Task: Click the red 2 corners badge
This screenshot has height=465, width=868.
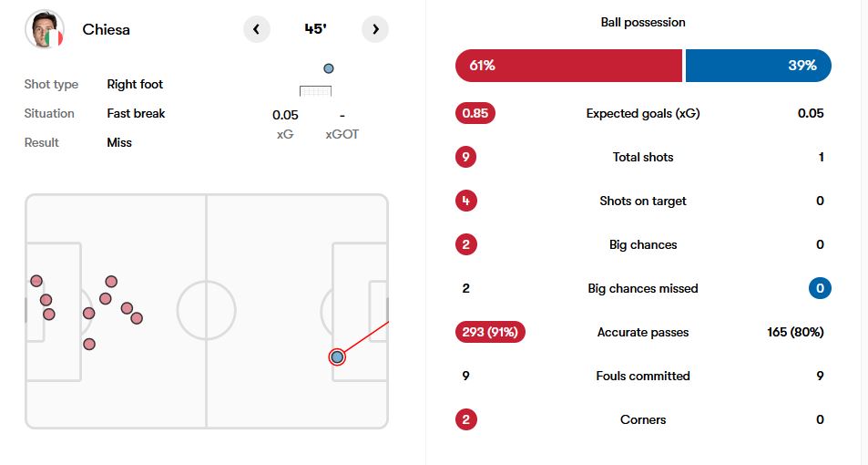Action: [x=466, y=419]
